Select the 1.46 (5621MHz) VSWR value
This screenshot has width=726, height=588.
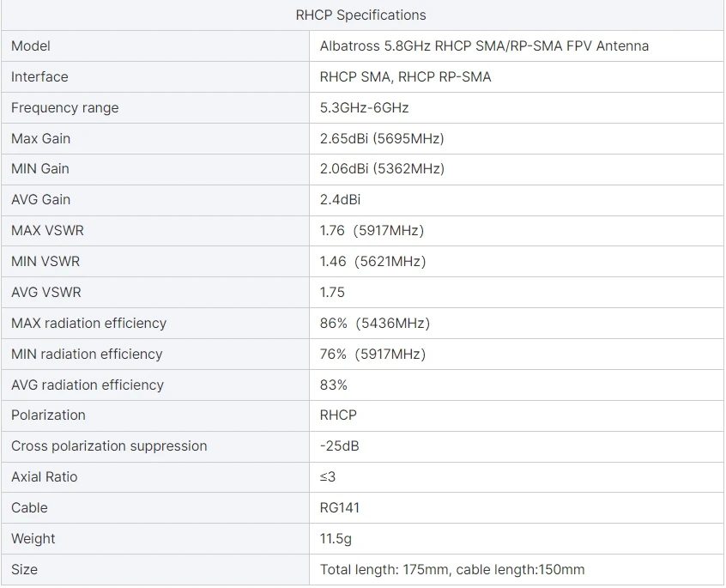372,261
